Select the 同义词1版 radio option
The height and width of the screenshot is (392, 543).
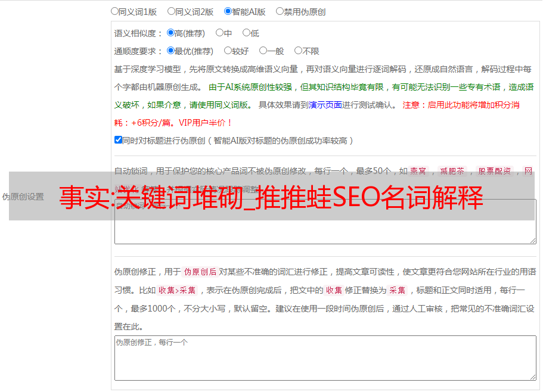coord(114,11)
